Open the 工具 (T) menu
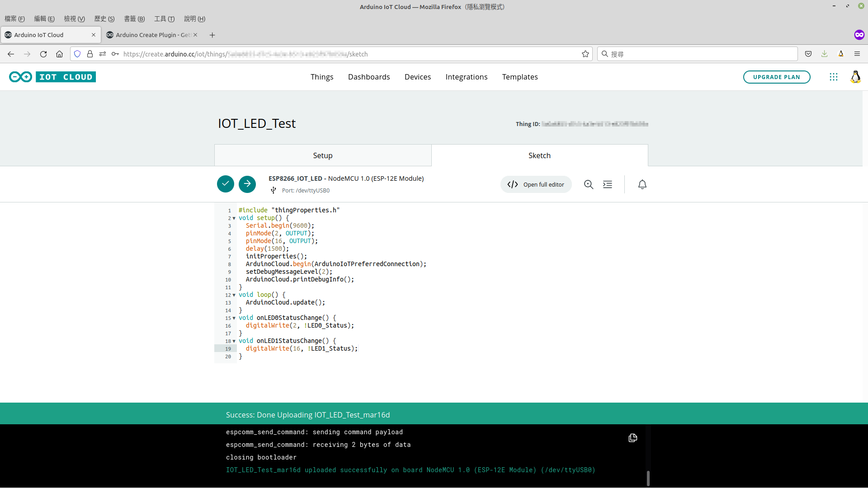 coord(164,19)
